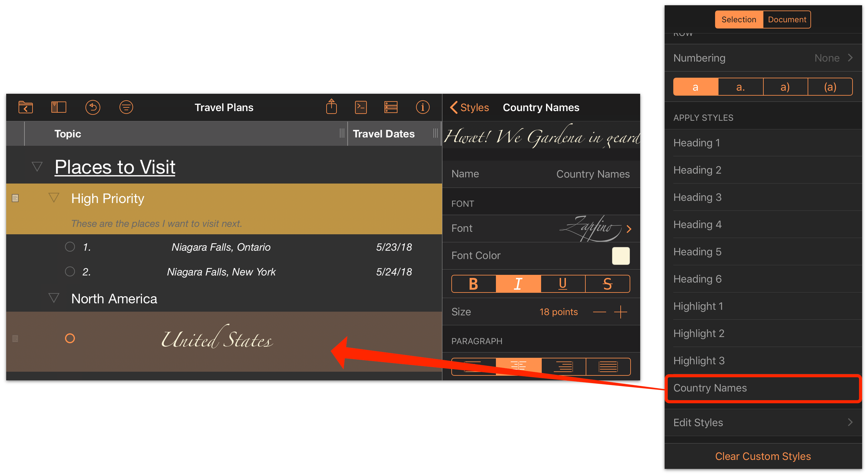Open Edit Styles submenu

[763, 422]
